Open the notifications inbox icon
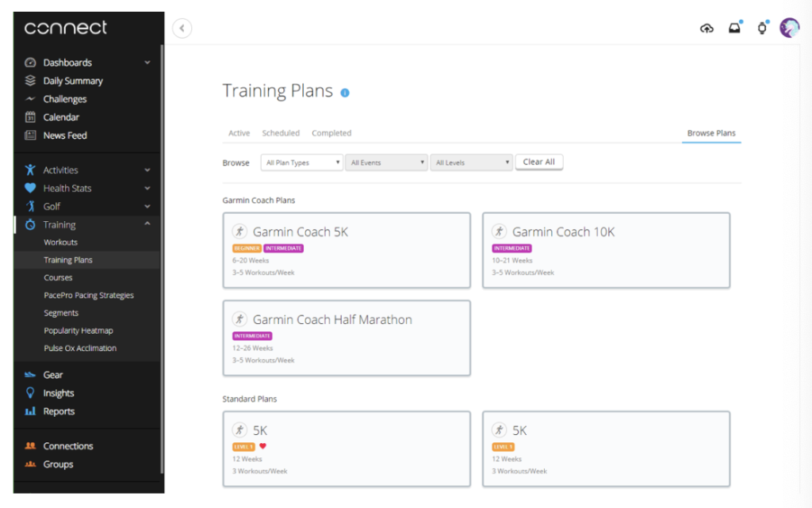812x508 pixels. pos(734,29)
